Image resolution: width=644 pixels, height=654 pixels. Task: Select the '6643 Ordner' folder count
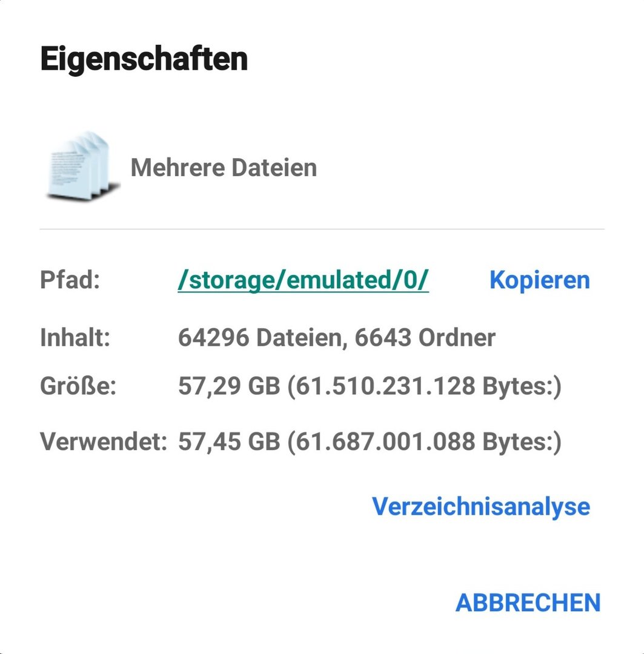pos(425,338)
